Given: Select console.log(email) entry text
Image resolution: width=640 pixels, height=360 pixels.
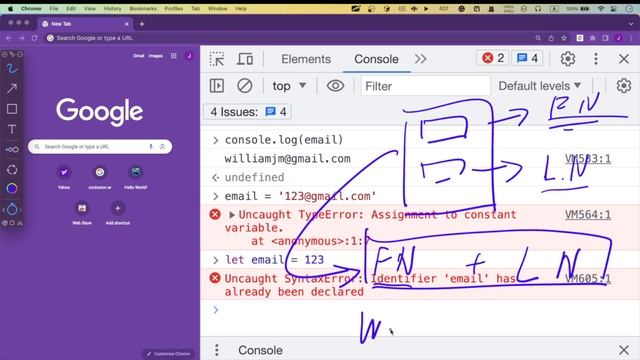Looking at the screenshot, I should [284, 140].
